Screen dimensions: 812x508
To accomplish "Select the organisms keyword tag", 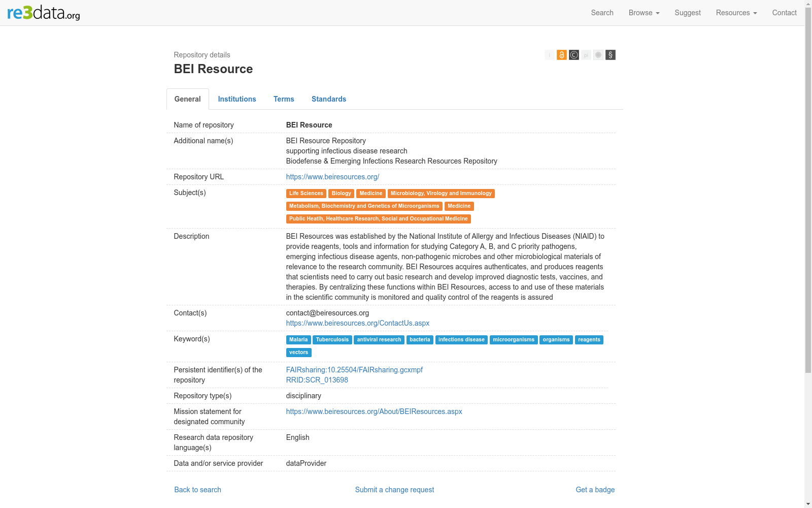I will 556,340.
